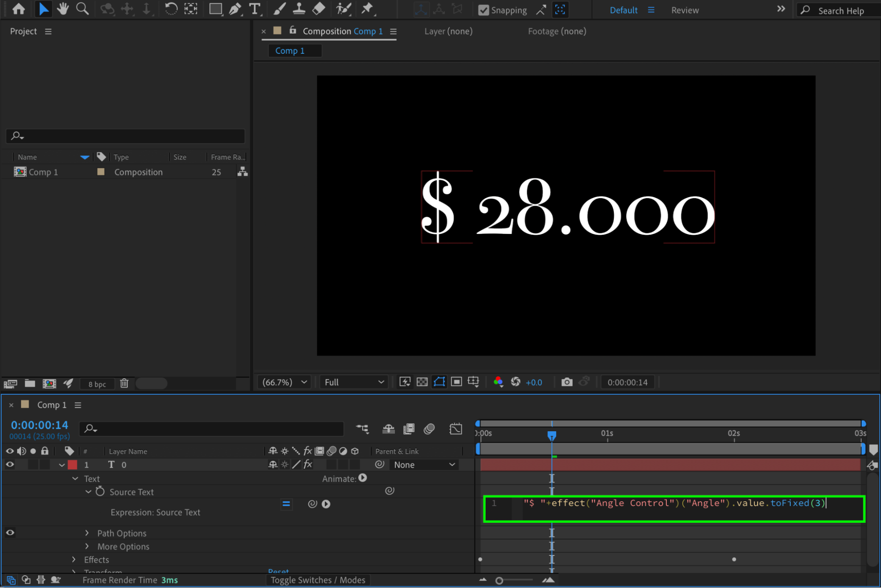Click the composition flowchart icon beside Comp 1
This screenshot has width=881, height=588.
pyautogui.click(x=242, y=172)
